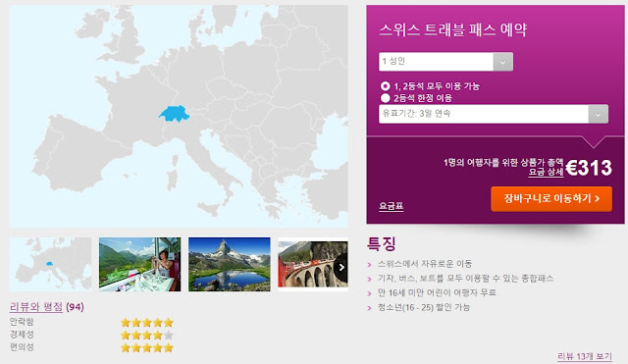Viewport: 628px width, 364px height.
Task: Select the red train viaduct thumbnail
Action: [313, 264]
